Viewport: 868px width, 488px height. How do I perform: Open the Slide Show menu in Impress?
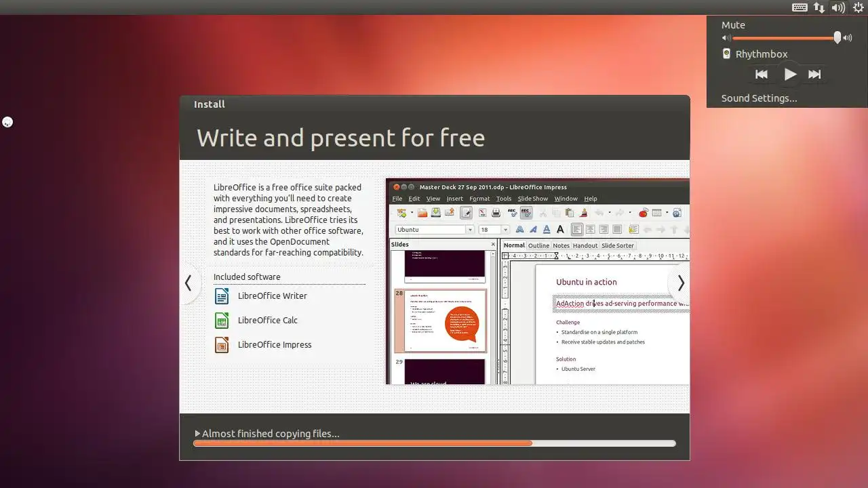pyautogui.click(x=533, y=199)
